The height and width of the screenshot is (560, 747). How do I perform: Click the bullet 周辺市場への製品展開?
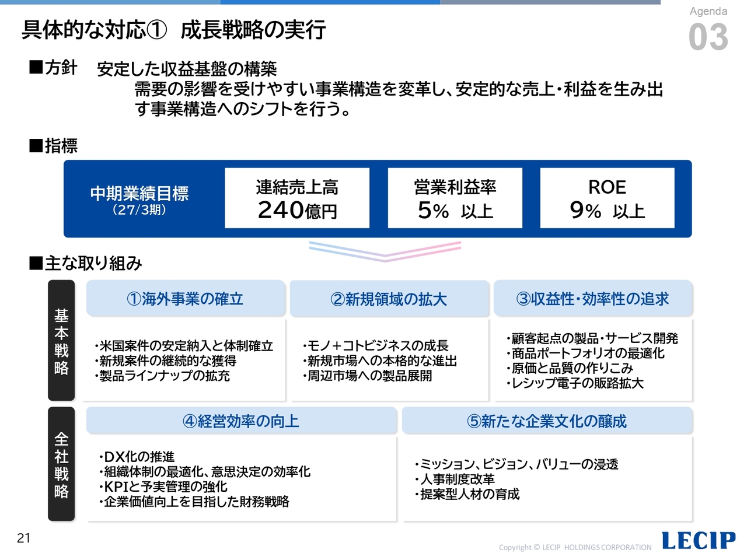368,376
